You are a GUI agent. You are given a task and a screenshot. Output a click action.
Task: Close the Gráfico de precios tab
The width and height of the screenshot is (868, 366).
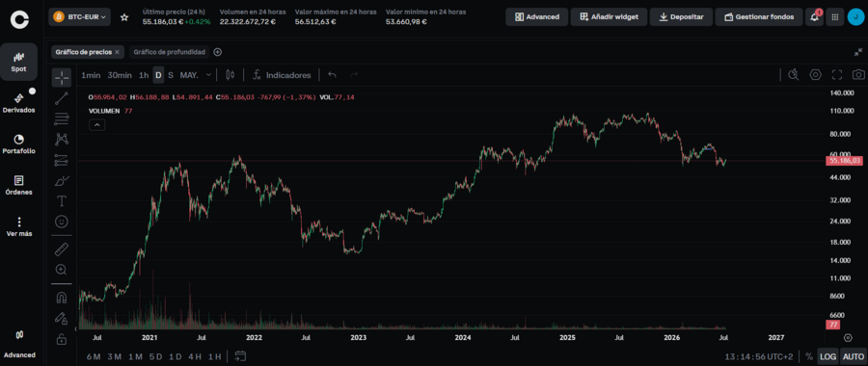(x=117, y=52)
